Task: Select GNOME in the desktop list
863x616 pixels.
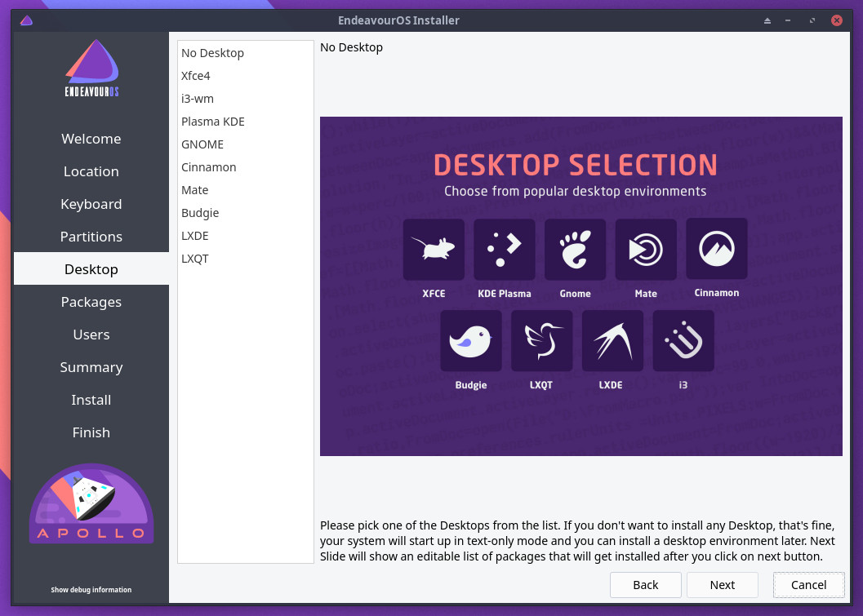Action: 246,144
